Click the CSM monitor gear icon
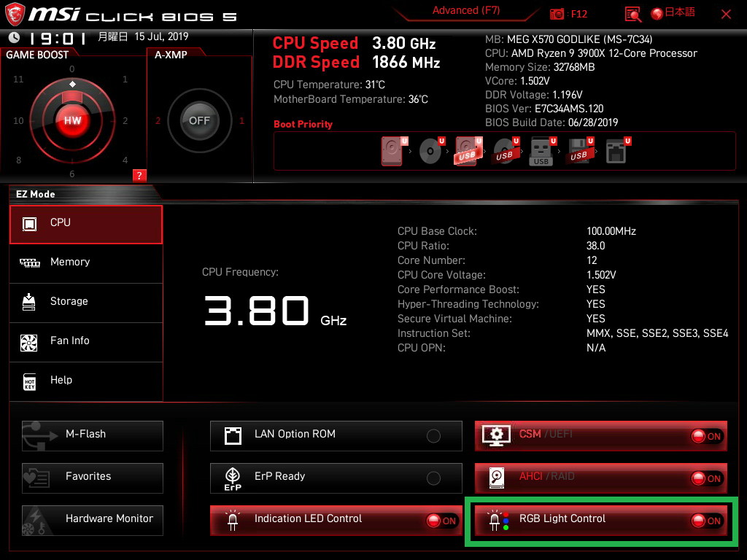747x560 pixels. [x=496, y=436]
